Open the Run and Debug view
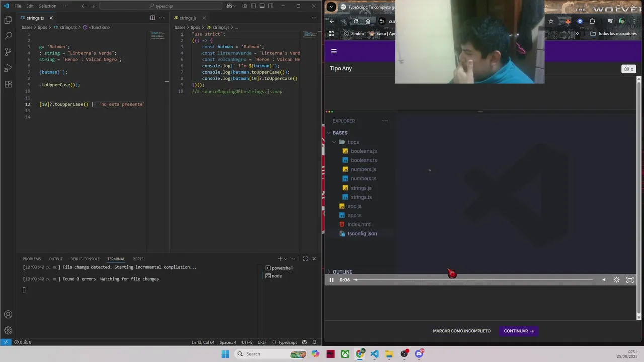This screenshot has height=362, width=644. tap(8, 68)
